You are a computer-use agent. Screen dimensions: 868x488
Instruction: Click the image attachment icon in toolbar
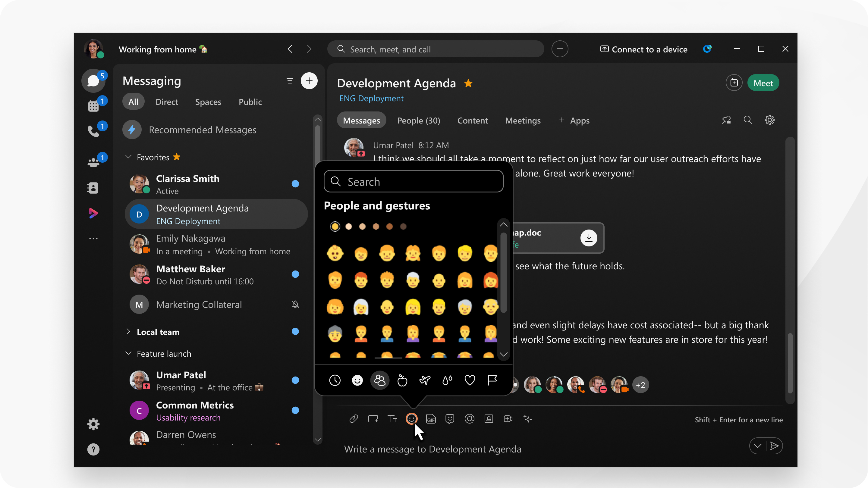click(x=489, y=418)
